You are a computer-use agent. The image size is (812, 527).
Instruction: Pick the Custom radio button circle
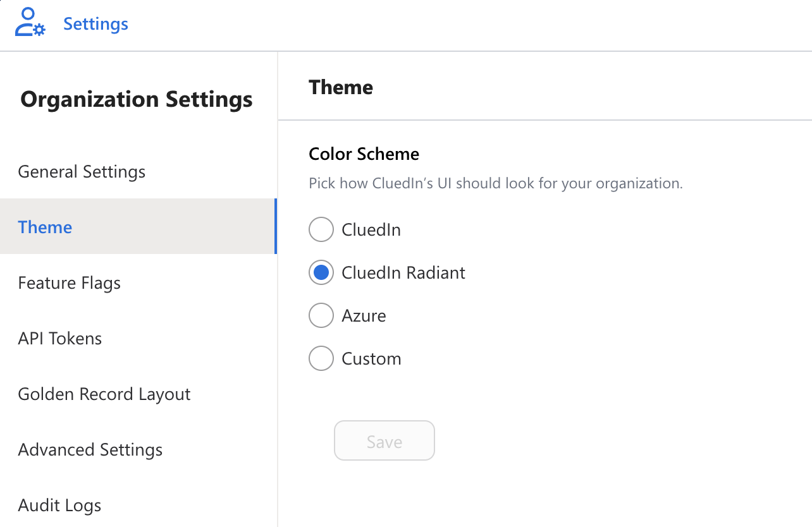pyautogui.click(x=321, y=358)
